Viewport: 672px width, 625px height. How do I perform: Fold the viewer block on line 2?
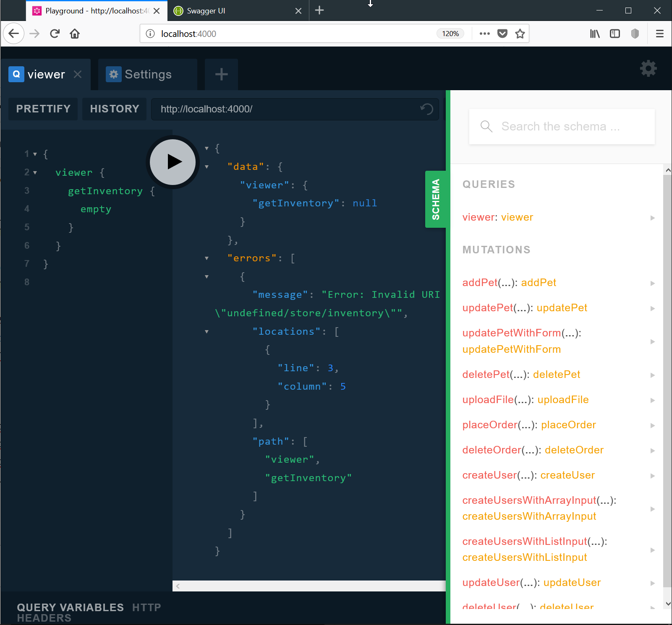point(35,172)
